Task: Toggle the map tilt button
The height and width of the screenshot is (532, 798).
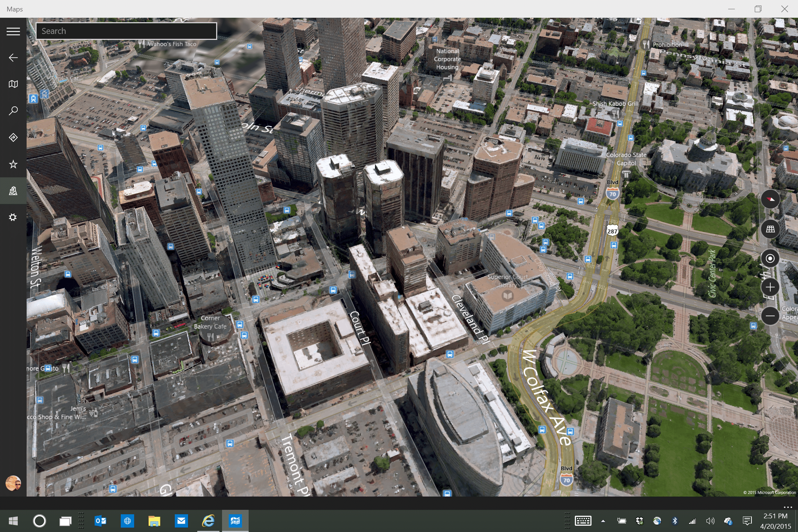Action: tap(770, 229)
